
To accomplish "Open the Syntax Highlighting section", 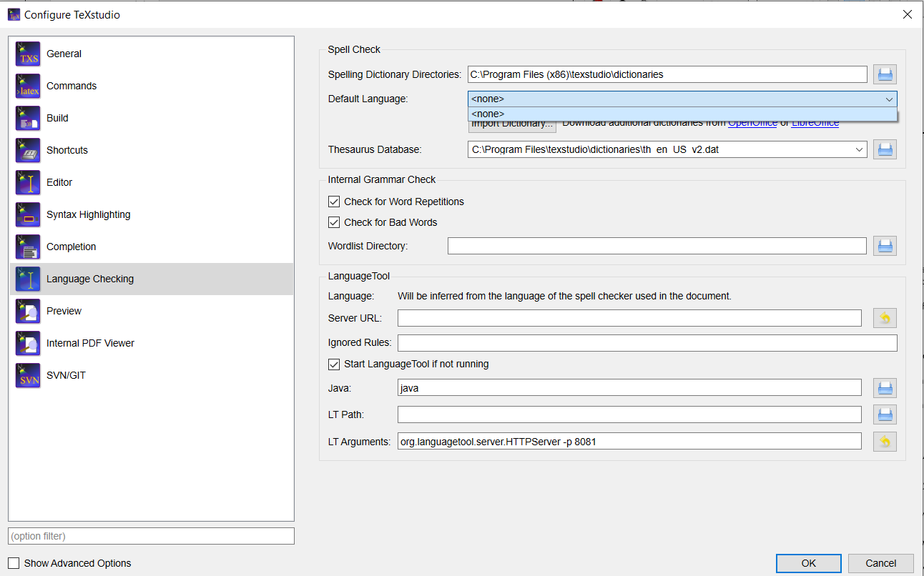I will 88,214.
